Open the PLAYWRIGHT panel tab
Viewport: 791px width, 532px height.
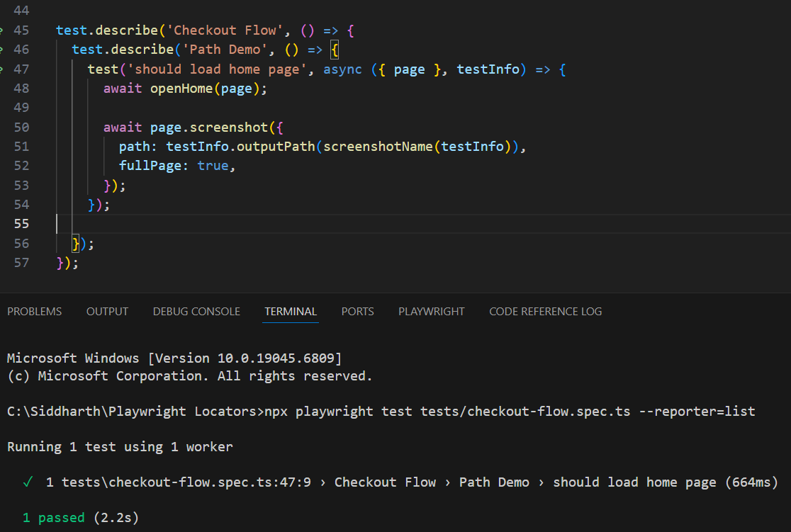click(x=431, y=312)
